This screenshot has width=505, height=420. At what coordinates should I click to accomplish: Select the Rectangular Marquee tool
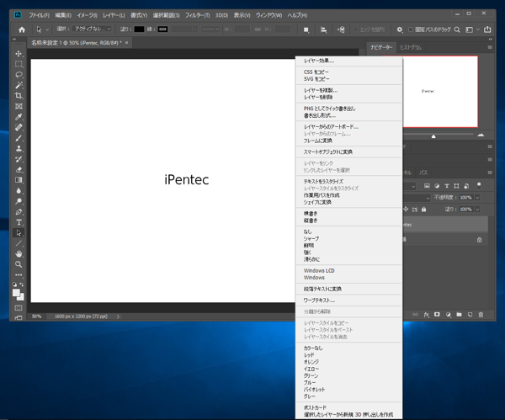(19, 64)
